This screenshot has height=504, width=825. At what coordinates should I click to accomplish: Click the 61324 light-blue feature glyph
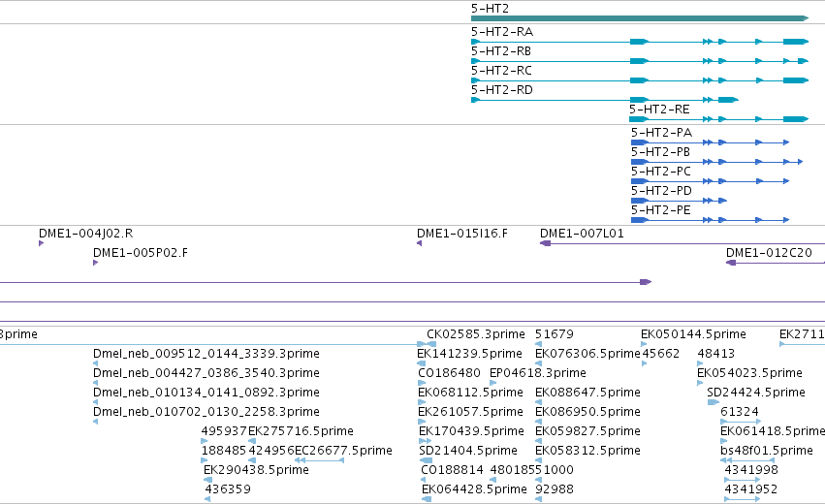(741, 422)
